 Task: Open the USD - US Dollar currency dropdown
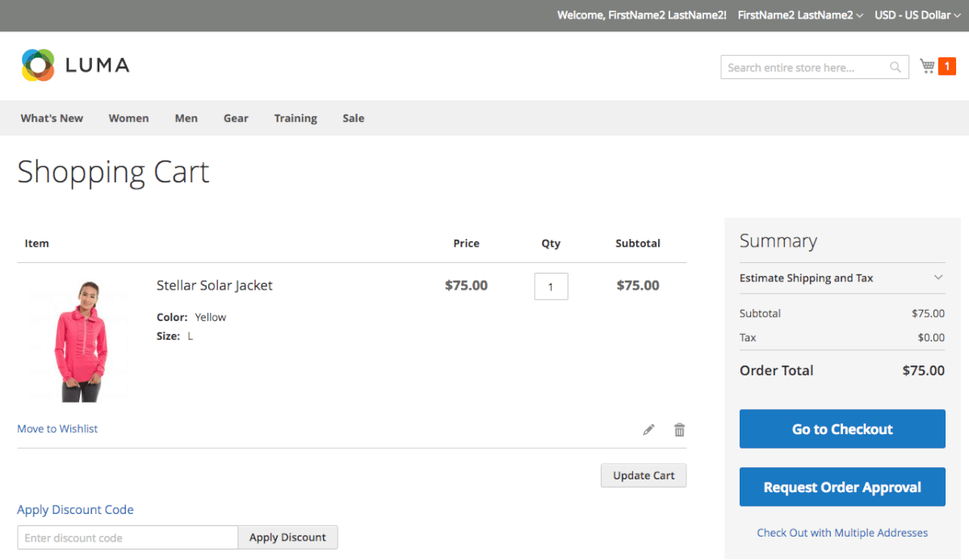click(x=917, y=15)
